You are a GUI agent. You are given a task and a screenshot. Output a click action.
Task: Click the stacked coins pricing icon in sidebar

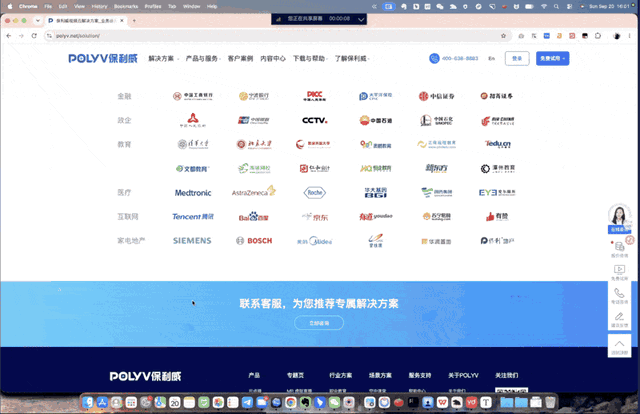pos(619,249)
